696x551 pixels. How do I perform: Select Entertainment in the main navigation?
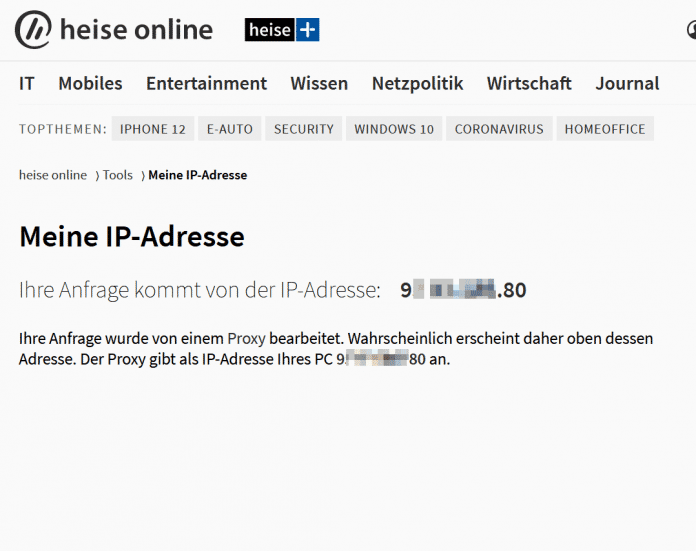[x=206, y=84]
